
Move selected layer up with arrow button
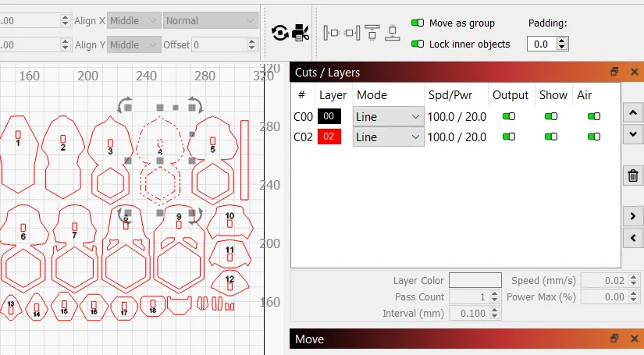tap(633, 112)
